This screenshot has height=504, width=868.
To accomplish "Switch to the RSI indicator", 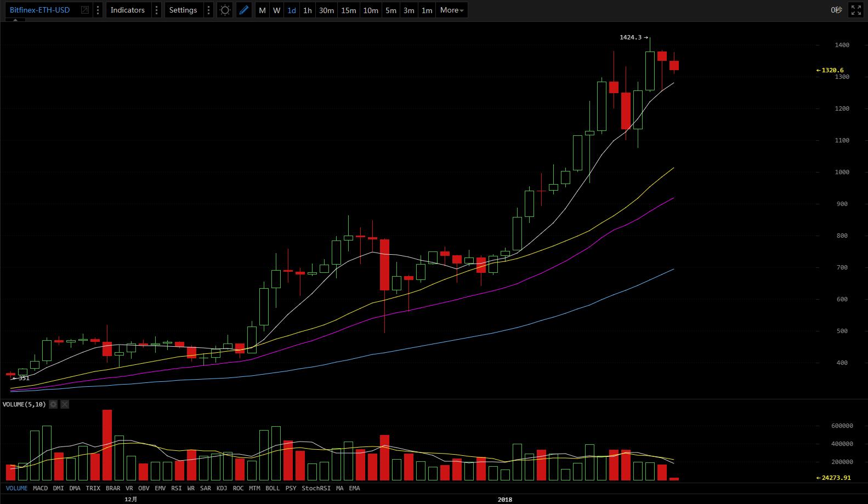I will point(176,488).
